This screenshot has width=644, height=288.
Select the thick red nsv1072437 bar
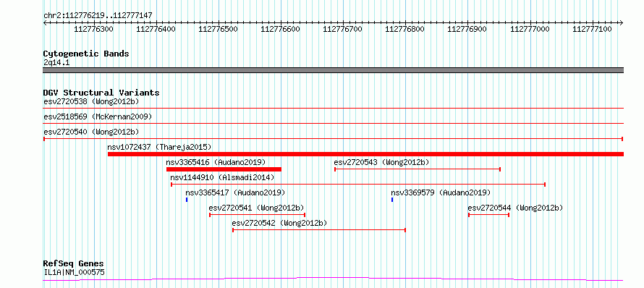(365, 154)
